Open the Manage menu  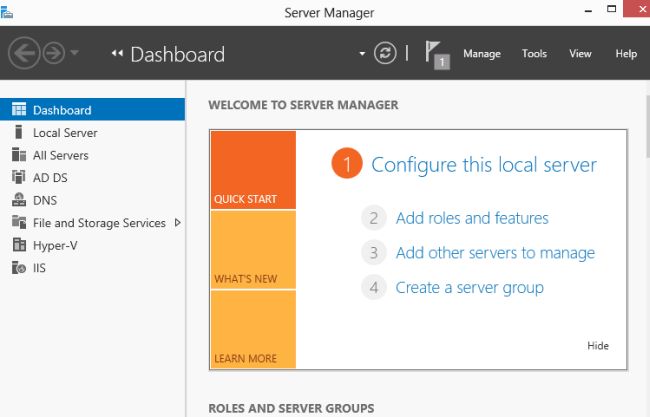(x=481, y=54)
